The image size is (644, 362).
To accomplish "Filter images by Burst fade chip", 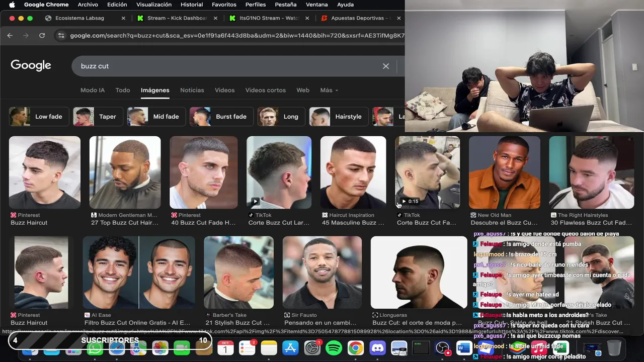I will point(221,117).
